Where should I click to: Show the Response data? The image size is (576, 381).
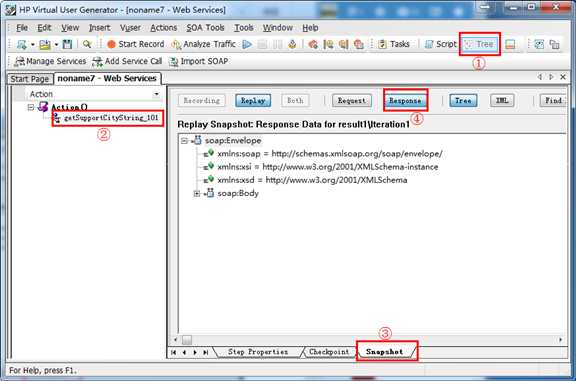click(x=405, y=100)
